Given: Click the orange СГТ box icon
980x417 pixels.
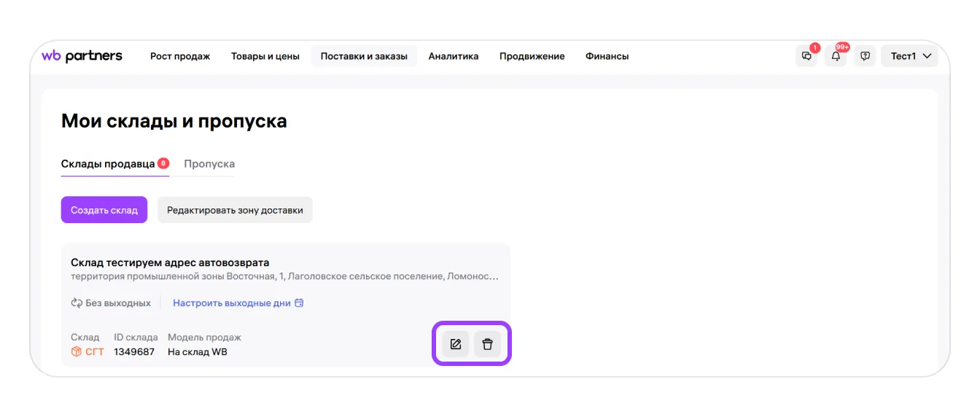Looking at the screenshot, I should click(x=77, y=352).
